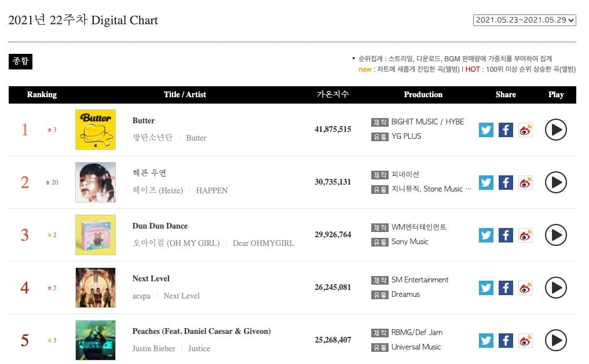Share 헤픈 우연 on Twitter

[486, 182]
